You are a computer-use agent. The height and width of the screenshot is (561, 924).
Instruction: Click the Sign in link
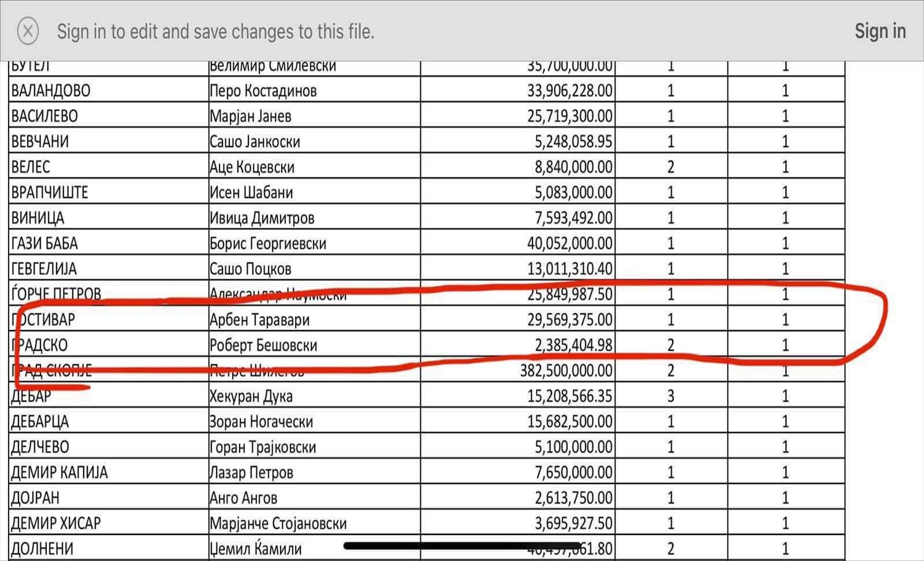[880, 31]
